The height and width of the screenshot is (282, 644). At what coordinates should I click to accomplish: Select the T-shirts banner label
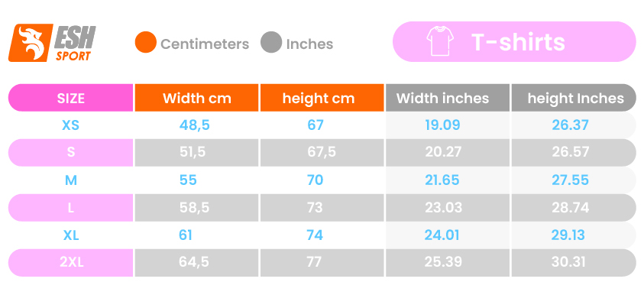pyautogui.click(x=517, y=41)
